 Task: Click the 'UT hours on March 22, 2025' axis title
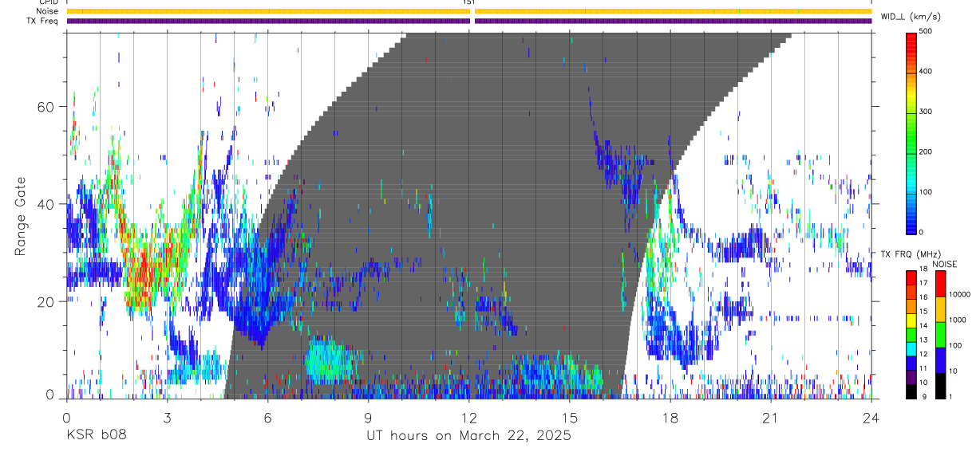pos(468,436)
